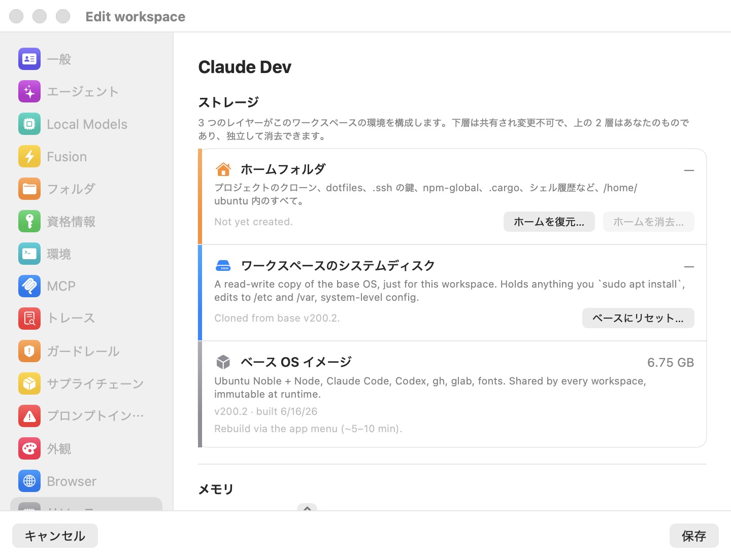The image size is (731, 560).
Task: Open the サプライチェーン box icon
Action: (29, 383)
